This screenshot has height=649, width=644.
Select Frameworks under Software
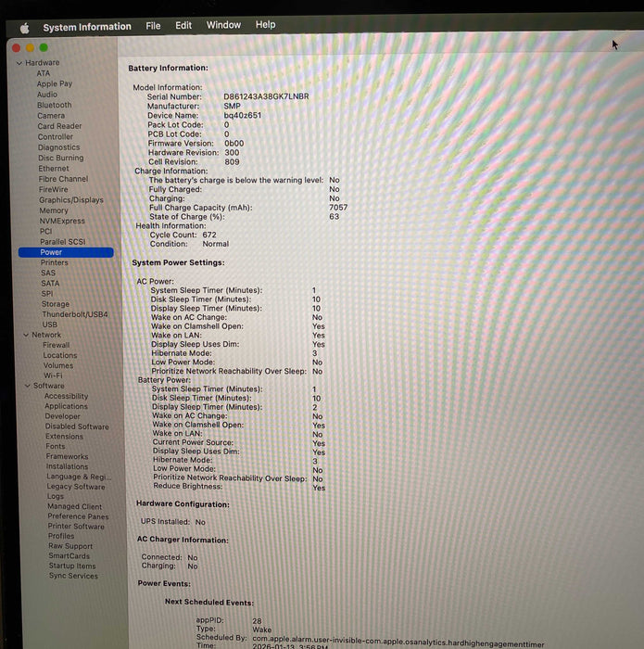[x=67, y=457]
